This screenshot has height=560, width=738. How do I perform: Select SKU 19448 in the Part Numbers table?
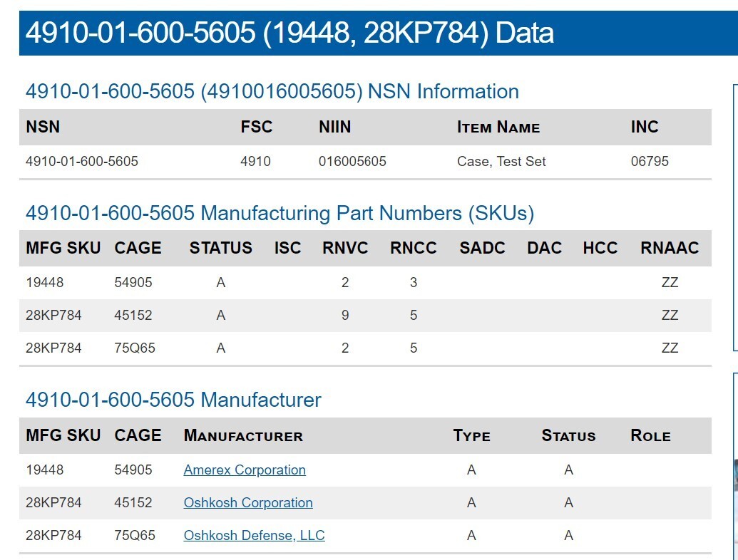(45, 283)
